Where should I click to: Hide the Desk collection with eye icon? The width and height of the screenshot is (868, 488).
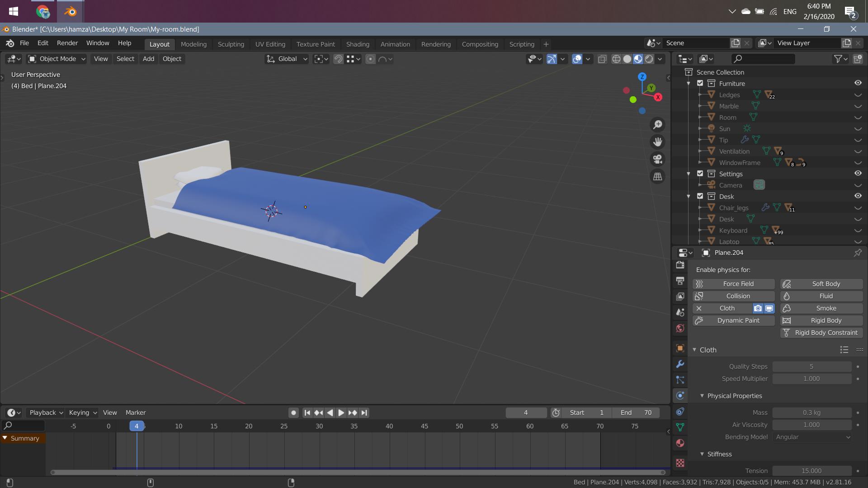click(x=858, y=196)
